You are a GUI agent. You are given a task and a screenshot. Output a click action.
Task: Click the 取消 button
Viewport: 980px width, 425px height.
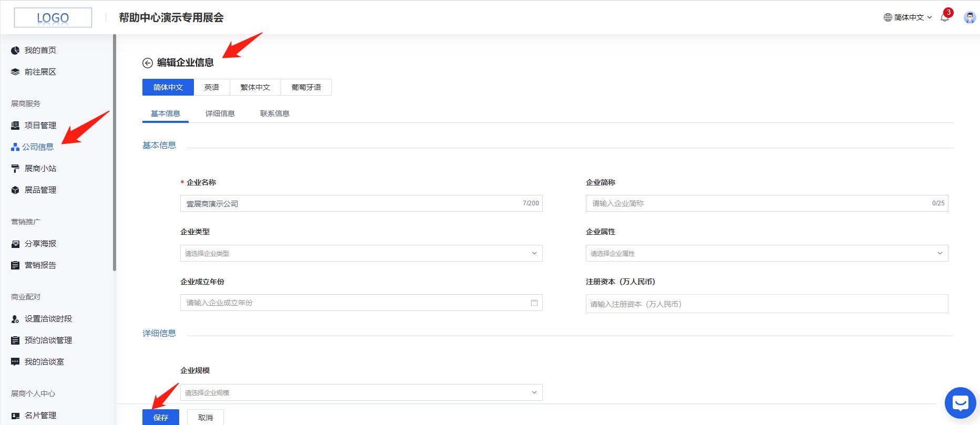pyautogui.click(x=205, y=417)
